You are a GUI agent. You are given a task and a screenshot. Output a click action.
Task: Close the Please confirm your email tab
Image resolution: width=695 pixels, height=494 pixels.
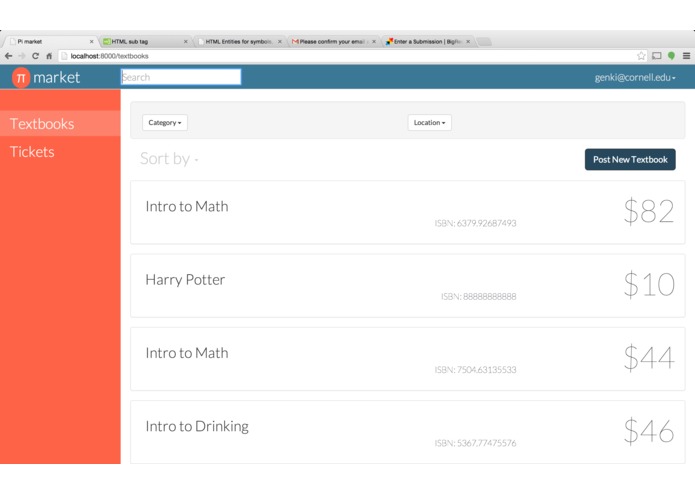(374, 42)
